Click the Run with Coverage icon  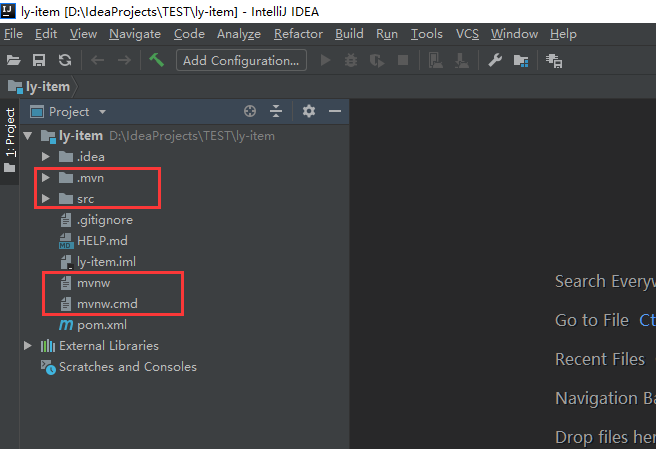click(x=377, y=61)
